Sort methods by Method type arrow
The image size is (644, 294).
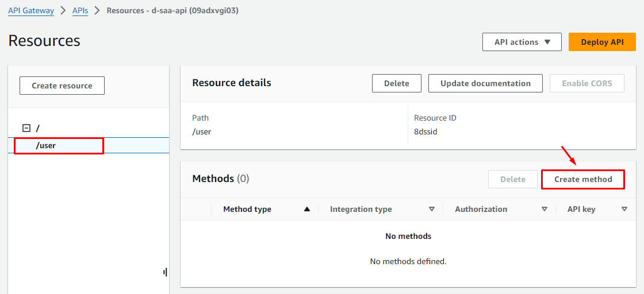tap(307, 210)
